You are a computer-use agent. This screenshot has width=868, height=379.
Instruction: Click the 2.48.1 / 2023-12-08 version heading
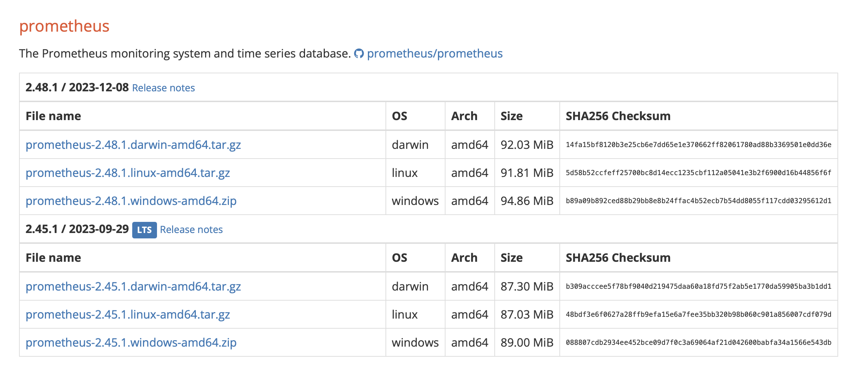click(x=77, y=87)
